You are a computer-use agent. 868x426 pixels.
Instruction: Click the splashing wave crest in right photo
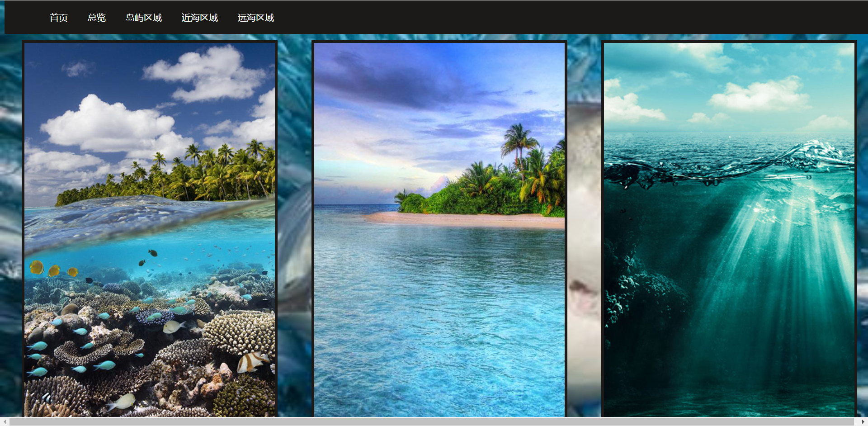click(x=814, y=151)
